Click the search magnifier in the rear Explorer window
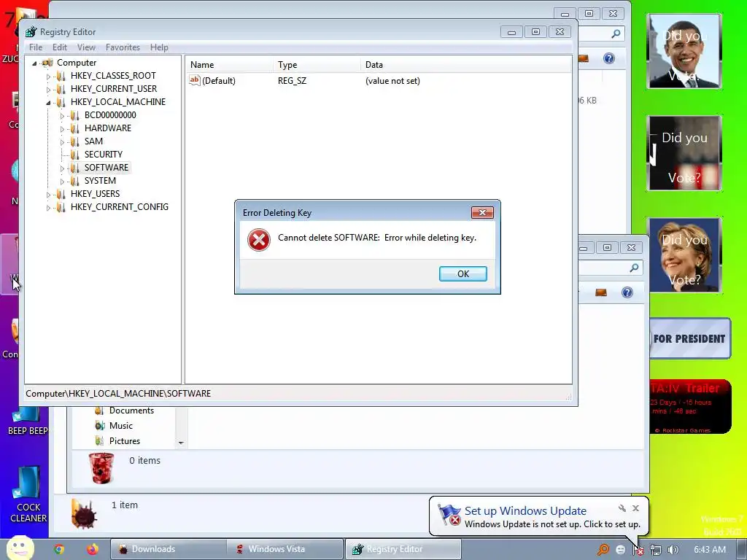The height and width of the screenshot is (560, 747). (x=616, y=34)
